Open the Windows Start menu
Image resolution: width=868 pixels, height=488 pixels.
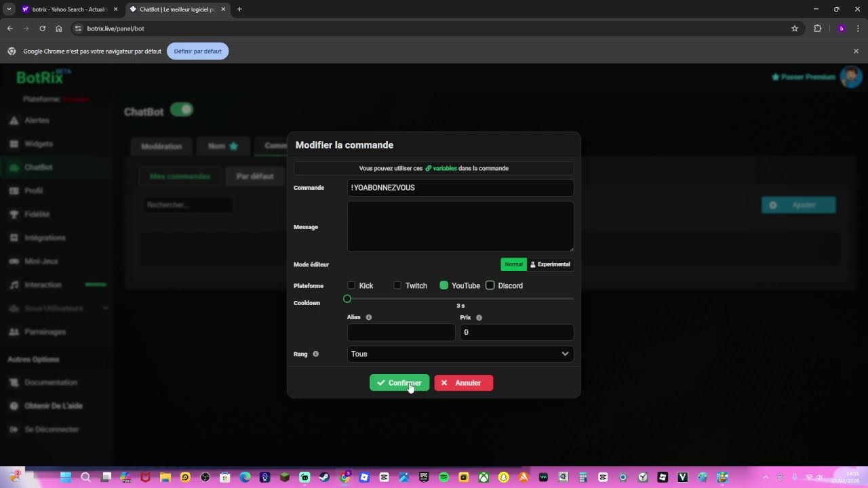pos(66,477)
